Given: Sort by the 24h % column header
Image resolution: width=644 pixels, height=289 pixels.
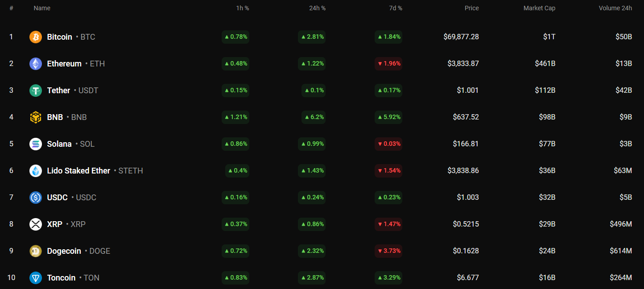Looking at the screenshot, I should [x=317, y=8].
